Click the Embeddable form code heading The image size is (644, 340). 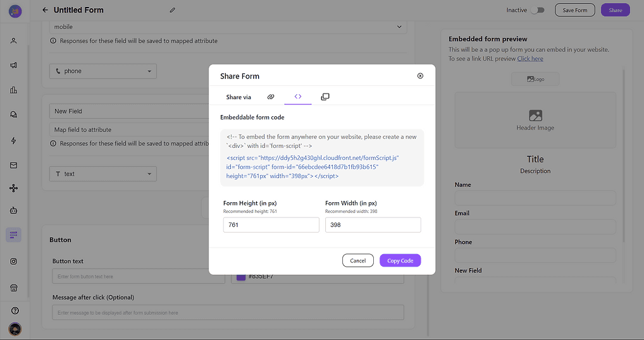click(252, 118)
